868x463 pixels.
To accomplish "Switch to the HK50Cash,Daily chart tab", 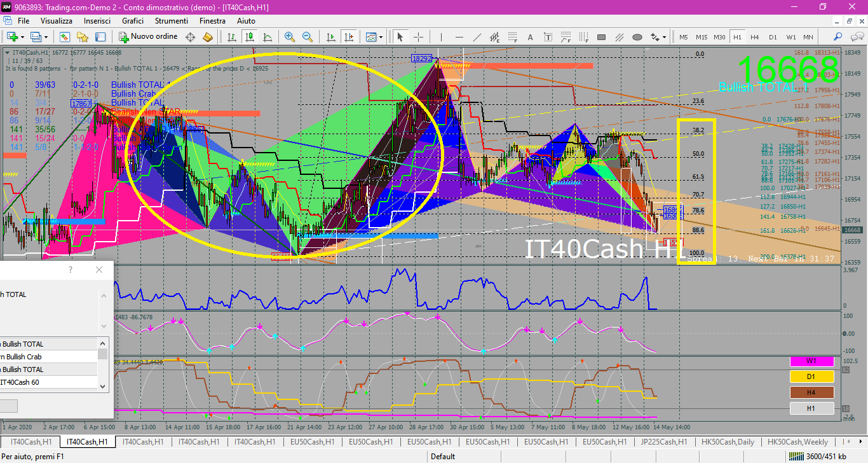I will (x=728, y=441).
